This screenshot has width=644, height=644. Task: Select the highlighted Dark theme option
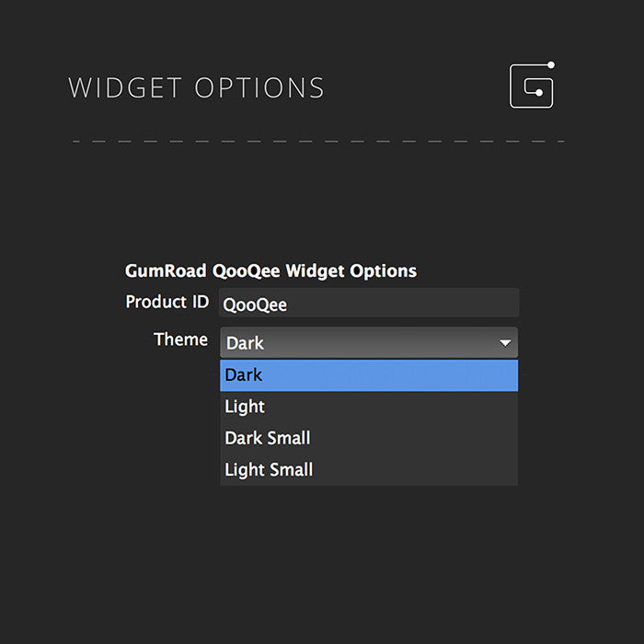pyautogui.click(x=369, y=375)
